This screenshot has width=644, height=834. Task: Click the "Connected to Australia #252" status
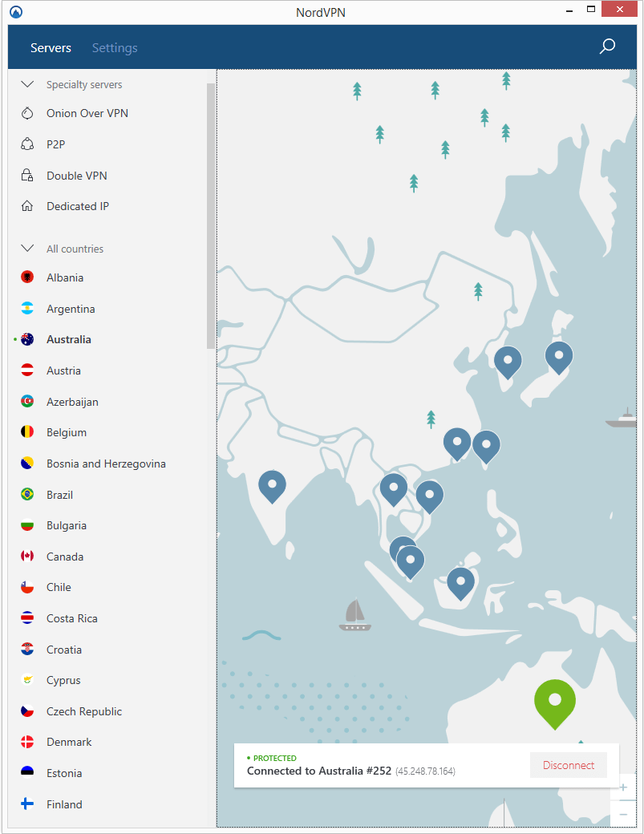pyautogui.click(x=319, y=771)
